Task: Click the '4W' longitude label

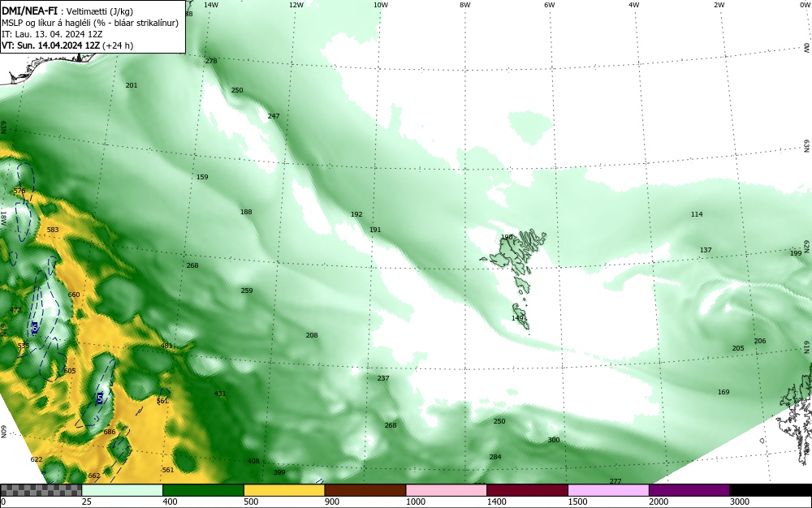Action: click(634, 5)
